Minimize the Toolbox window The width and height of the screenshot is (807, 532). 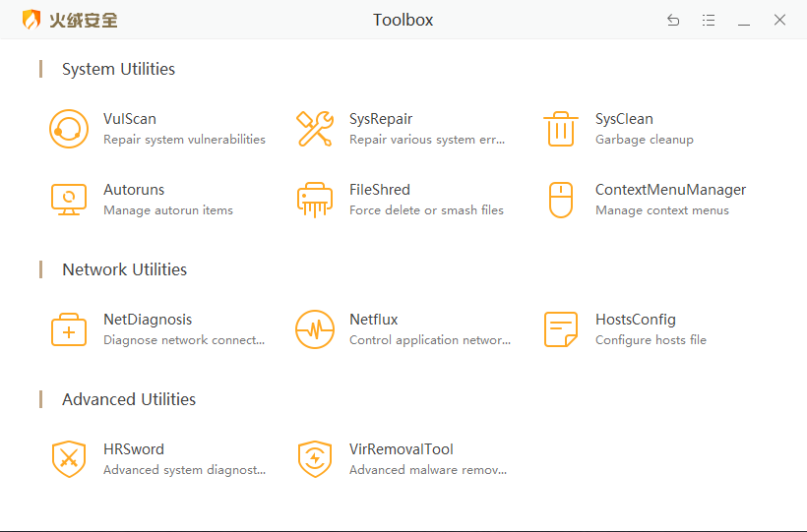744,20
